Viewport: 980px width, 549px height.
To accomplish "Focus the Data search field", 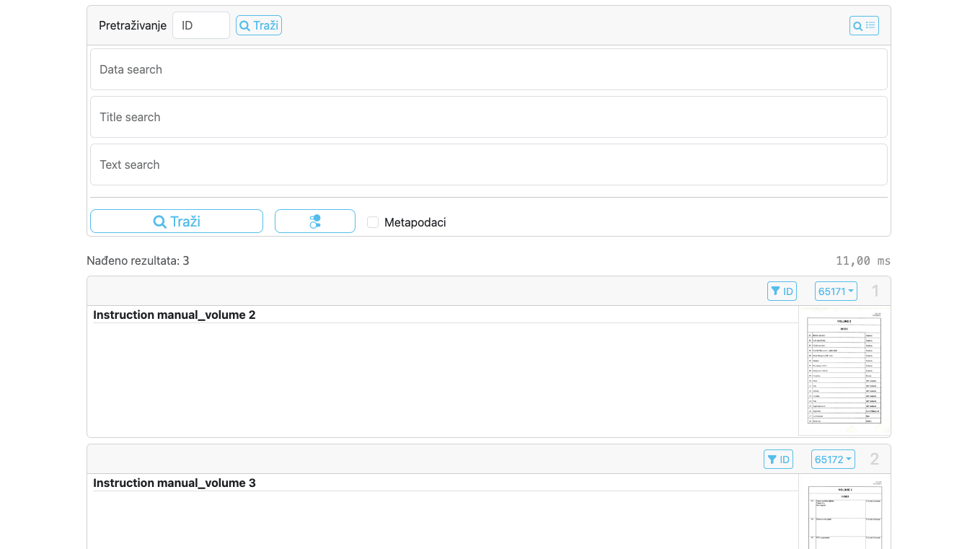I will pos(489,69).
